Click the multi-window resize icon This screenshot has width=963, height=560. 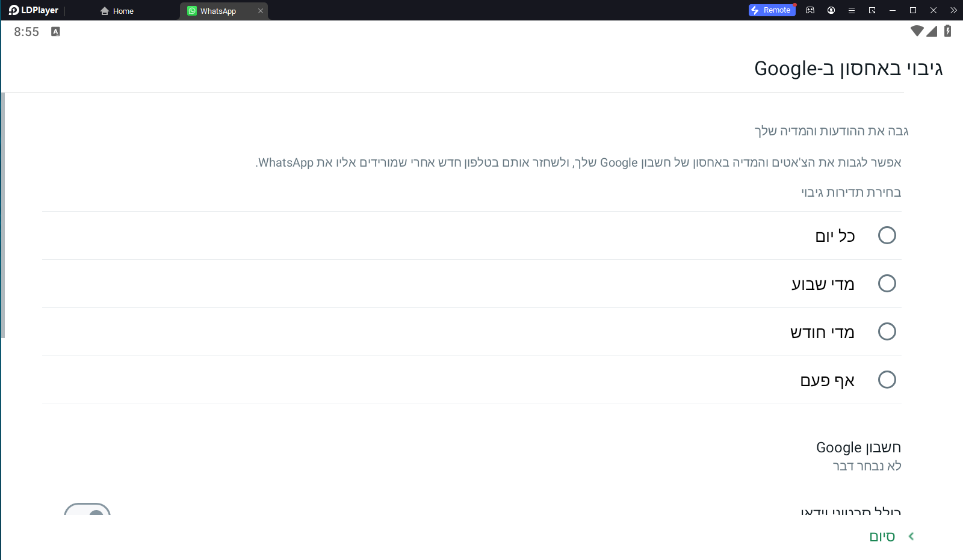[x=872, y=10]
